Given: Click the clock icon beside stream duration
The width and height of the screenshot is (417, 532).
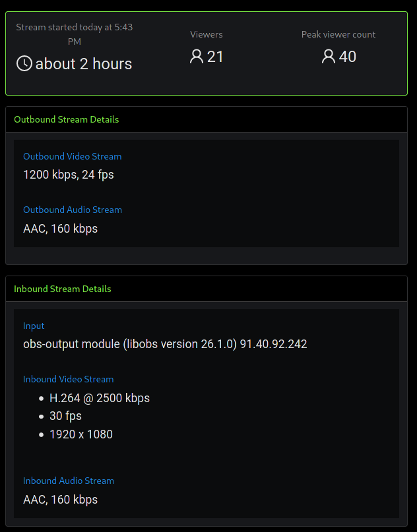Looking at the screenshot, I should click(24, 64).
